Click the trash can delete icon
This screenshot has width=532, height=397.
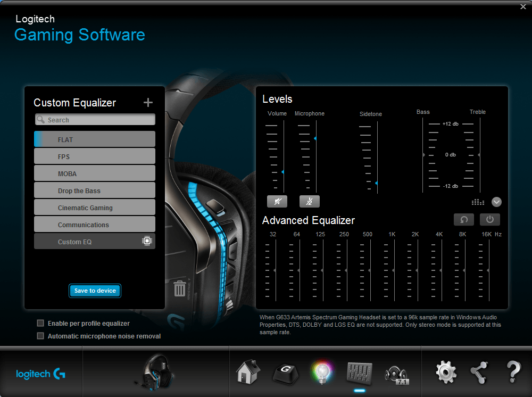click(180, 288)
